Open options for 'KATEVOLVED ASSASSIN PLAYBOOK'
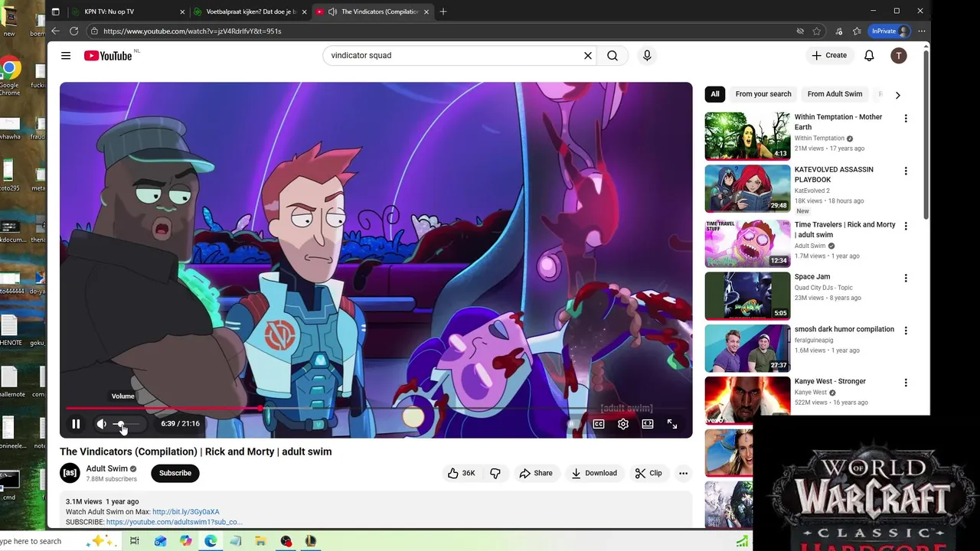Image resolution: width=980 pixels, height=551 pixels. pos(906,171)
